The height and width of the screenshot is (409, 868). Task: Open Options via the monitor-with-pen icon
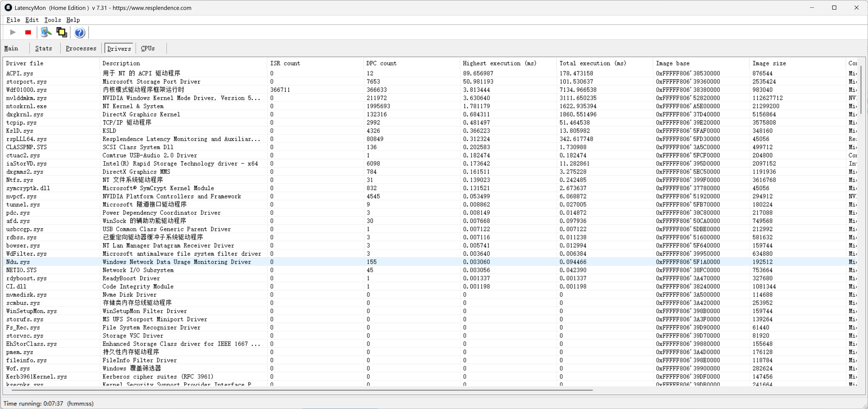coord(46,32)
